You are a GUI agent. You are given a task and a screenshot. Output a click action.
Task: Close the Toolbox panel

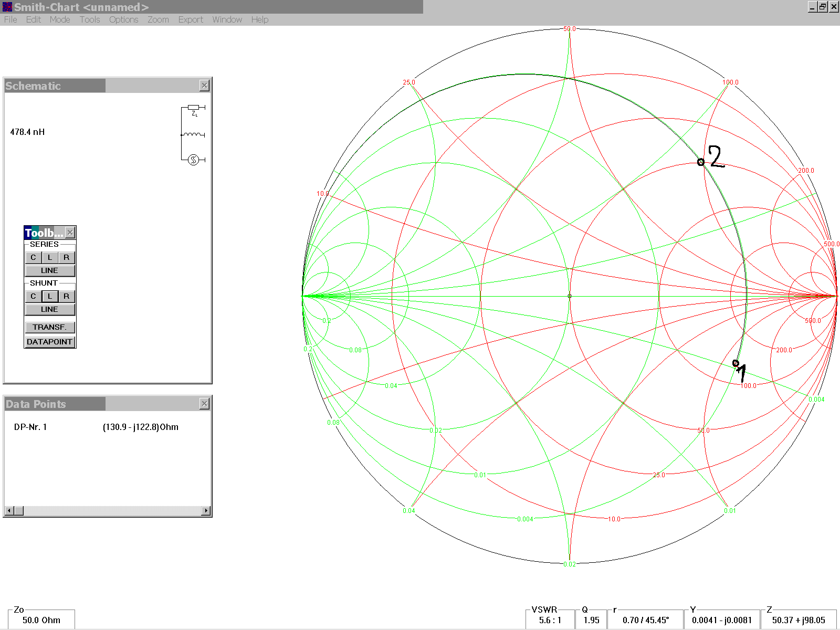(70, 233)
